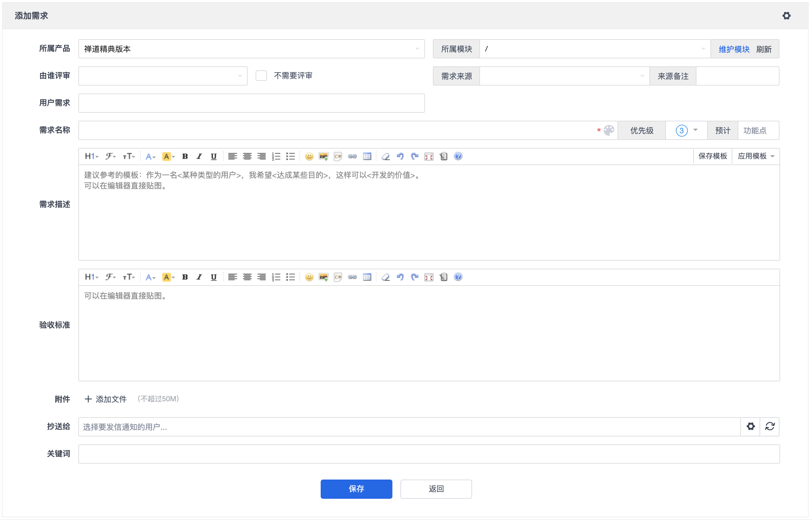Open the title color palette picker
This screenshot has width=812, height=520.
(609, 130)
